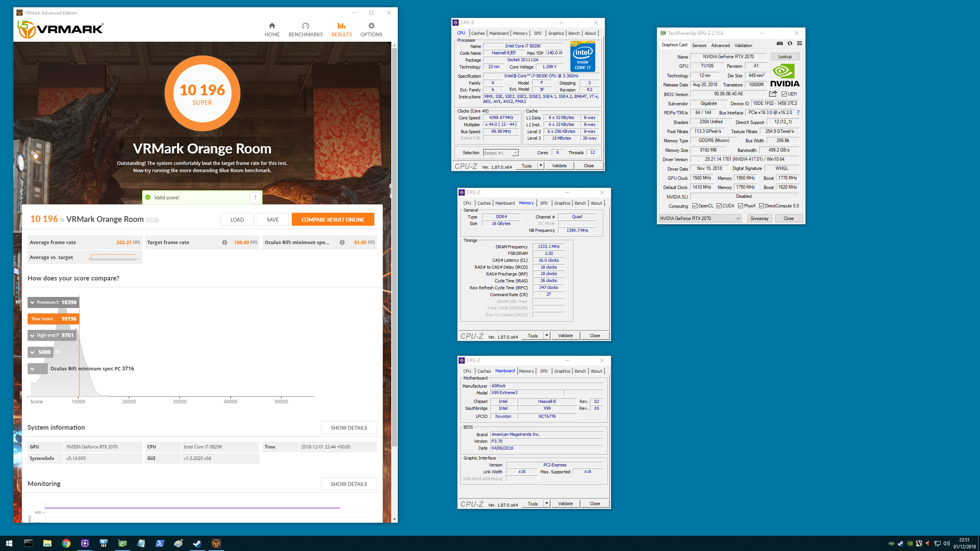Click the scroll down arrow in VRMark

[394, 519]
